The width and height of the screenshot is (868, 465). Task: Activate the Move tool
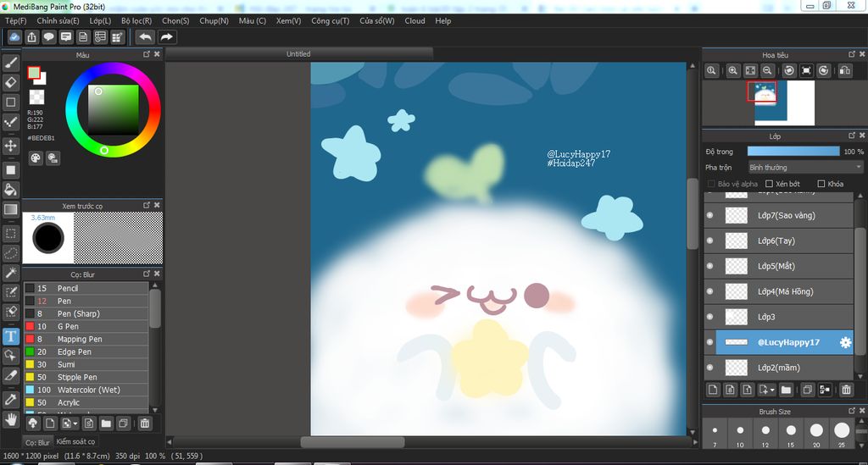(11, 146)
